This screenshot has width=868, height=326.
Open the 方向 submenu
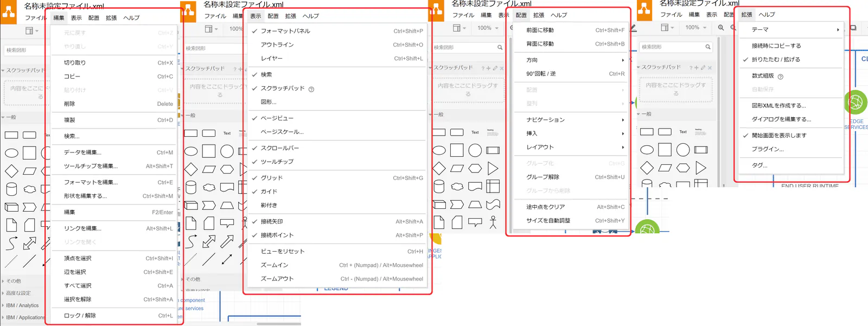tap(570, 60)
